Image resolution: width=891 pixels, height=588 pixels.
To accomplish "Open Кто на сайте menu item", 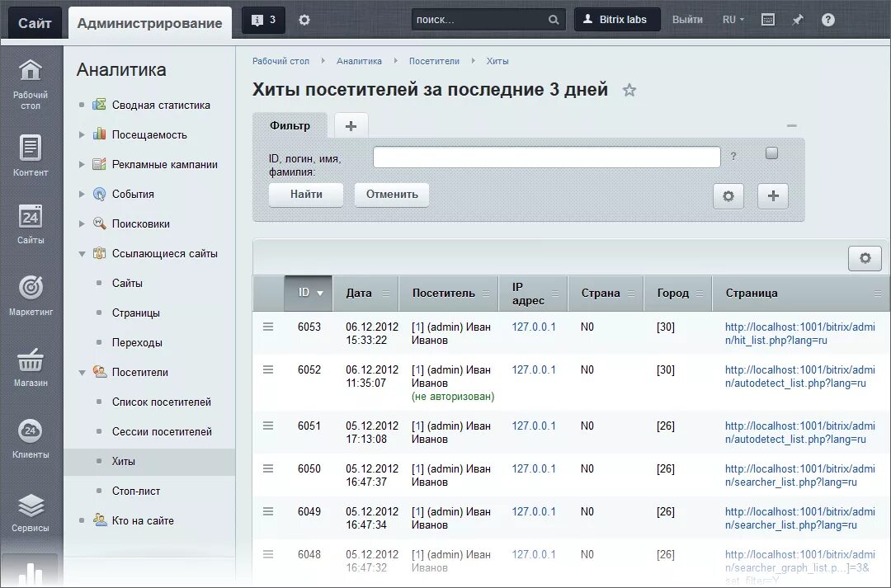I will [143, 521].
